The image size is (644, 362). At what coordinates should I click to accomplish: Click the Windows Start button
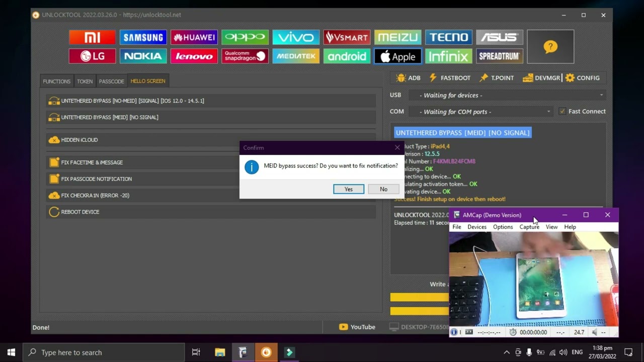click(11, 352)
